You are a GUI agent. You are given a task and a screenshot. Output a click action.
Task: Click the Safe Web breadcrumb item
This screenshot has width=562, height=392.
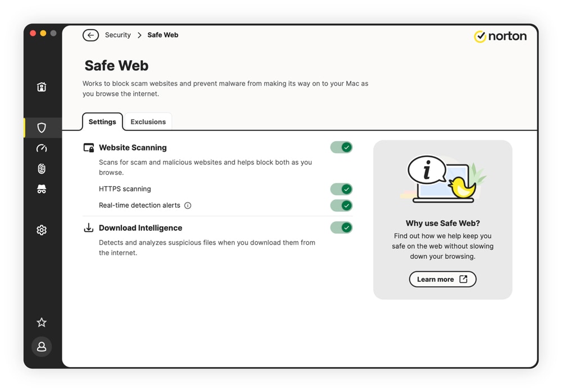162,35
